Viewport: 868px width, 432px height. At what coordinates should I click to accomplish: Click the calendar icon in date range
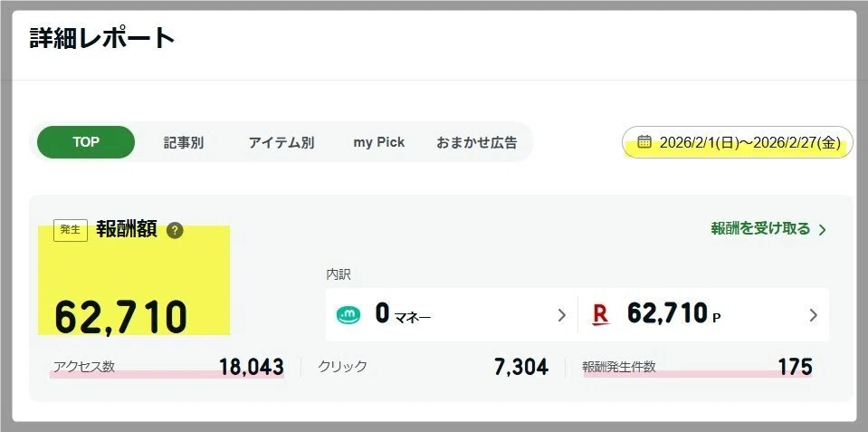644,142
